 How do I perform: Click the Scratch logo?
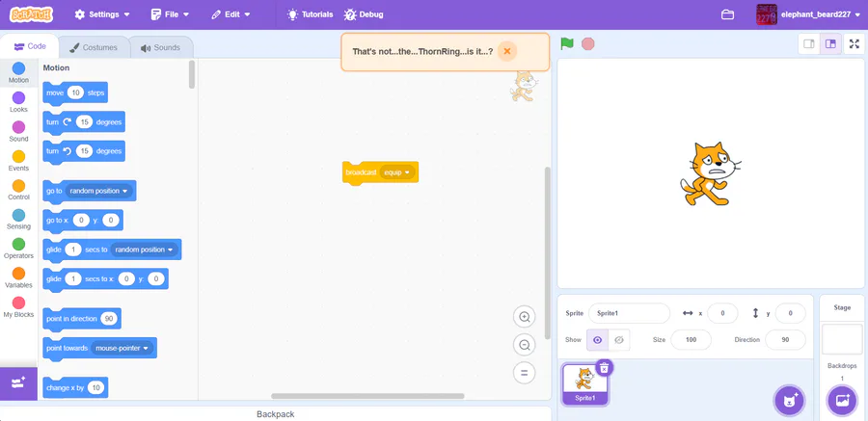tap(32, 14)
